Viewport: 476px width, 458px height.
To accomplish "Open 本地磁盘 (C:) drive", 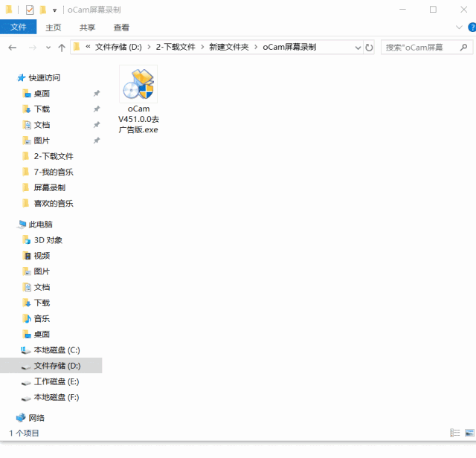I will (x=57, y=350).
